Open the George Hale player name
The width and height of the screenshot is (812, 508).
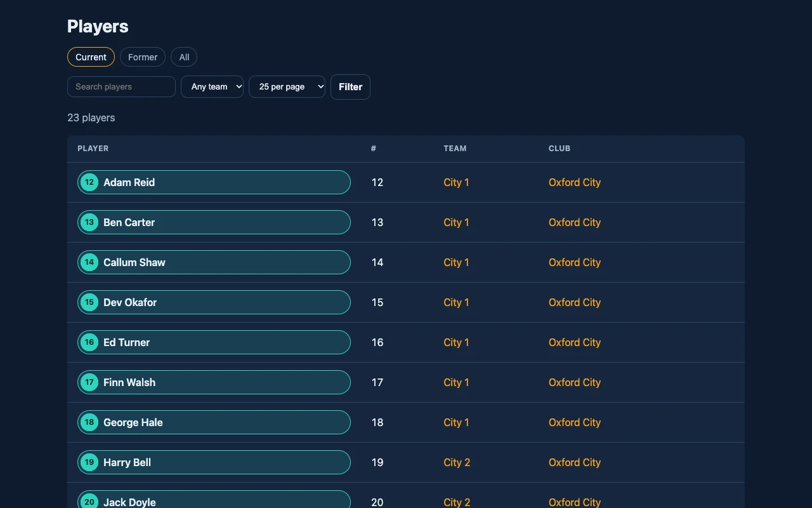click(x=133, y=422)
